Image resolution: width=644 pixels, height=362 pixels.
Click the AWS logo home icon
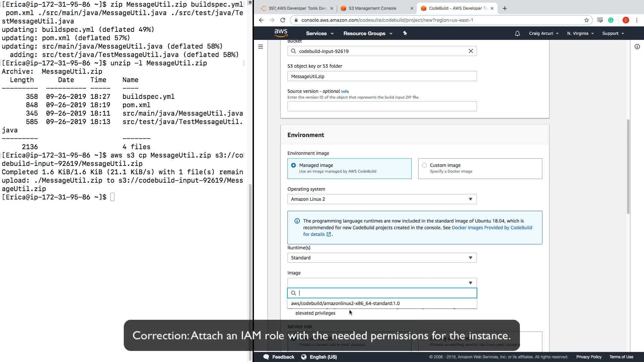281,33
